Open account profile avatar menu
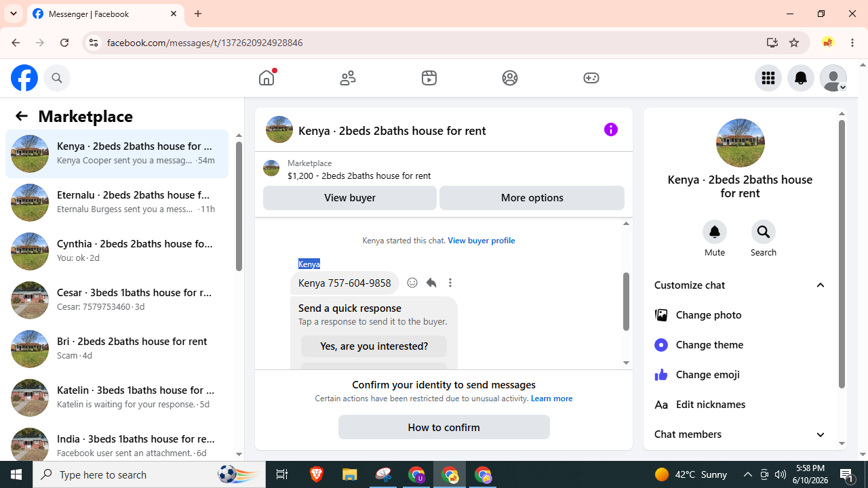This screenshot has width=868, height=488. click(x=833, y=78)
